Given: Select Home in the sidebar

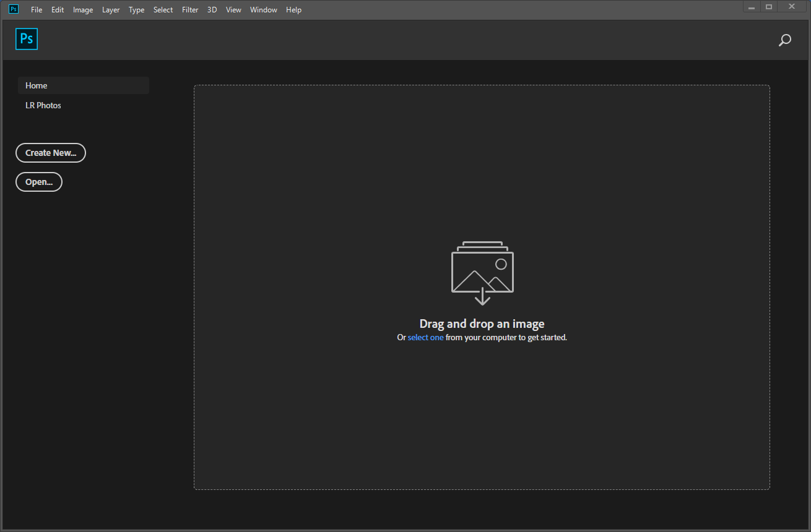Looking at the screenshot, I should click(36, 85).
